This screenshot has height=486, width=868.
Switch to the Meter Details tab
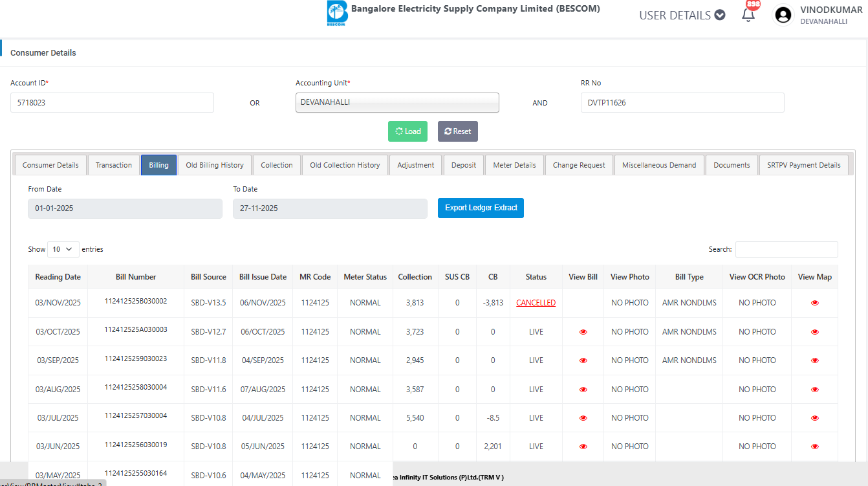click(x=514, y=165)
